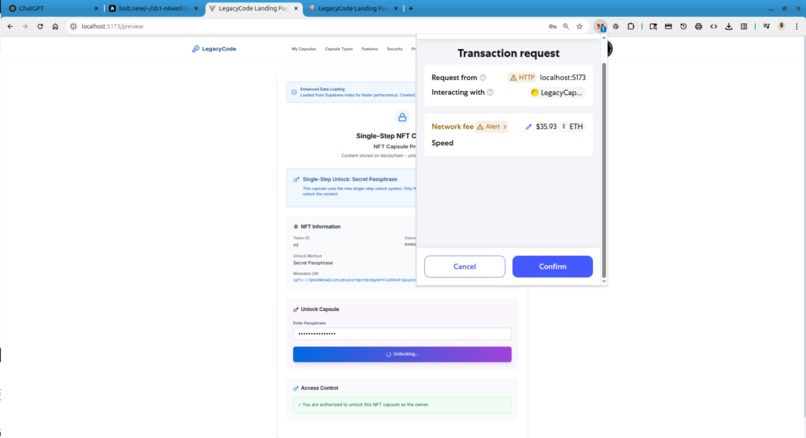The width and height of the screenshot is (806, 438).
Task: Click the scrollbar up arrow in MetaMask popup
Action: 603,39
